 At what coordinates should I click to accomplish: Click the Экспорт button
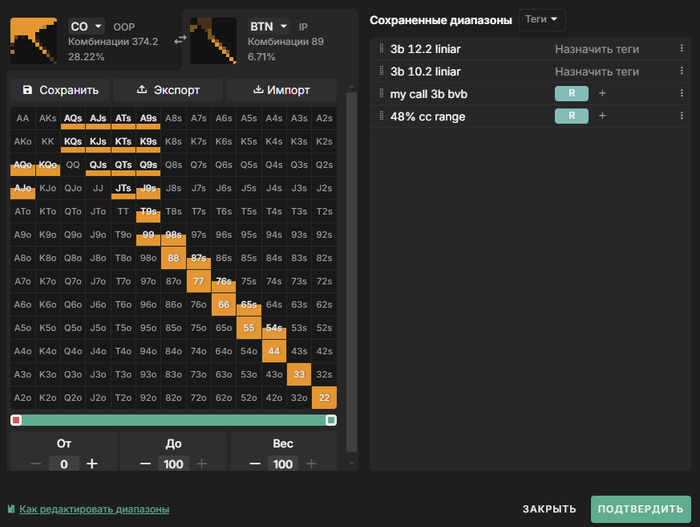pos(168,90)
